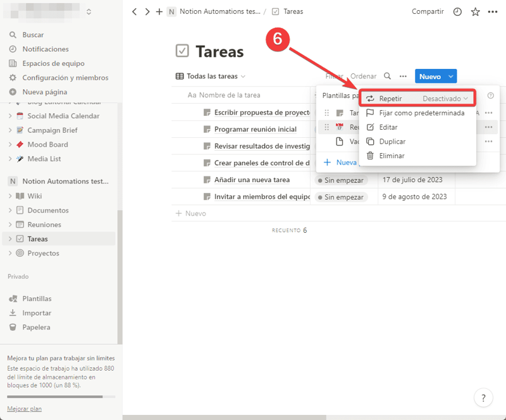Viewport: 506px width, 420px height.
Task: Click the search magnifier in database toolbar
Action: click(388, 77)
